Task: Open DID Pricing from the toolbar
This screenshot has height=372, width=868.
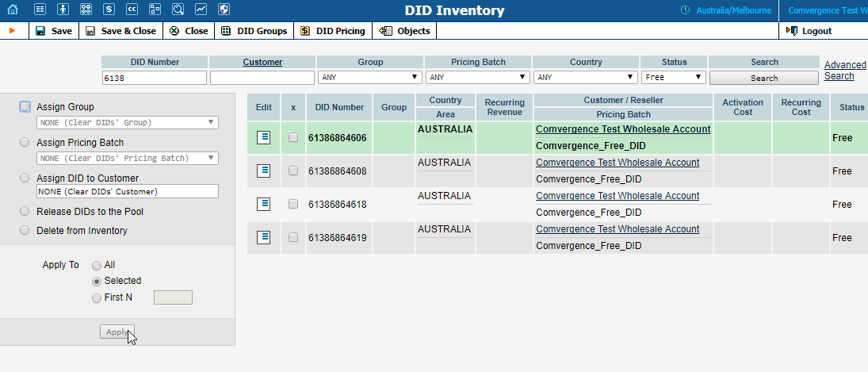Action: click(333, 31)
